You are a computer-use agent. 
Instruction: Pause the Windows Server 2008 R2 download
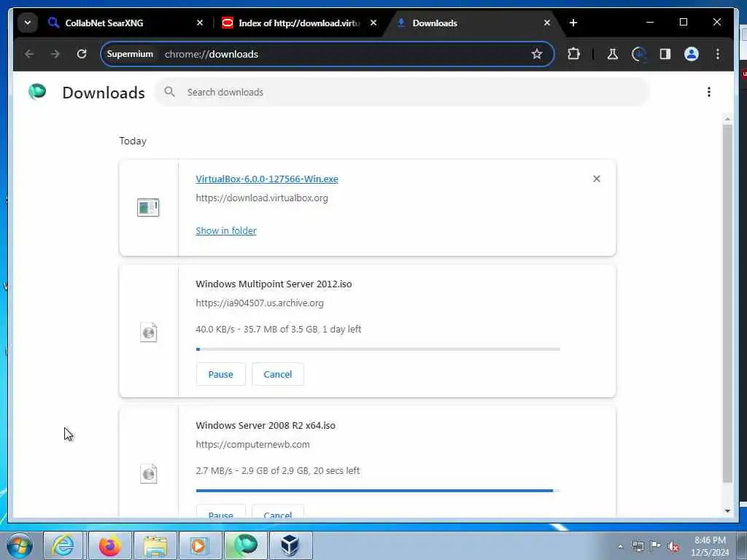(220, 511)
